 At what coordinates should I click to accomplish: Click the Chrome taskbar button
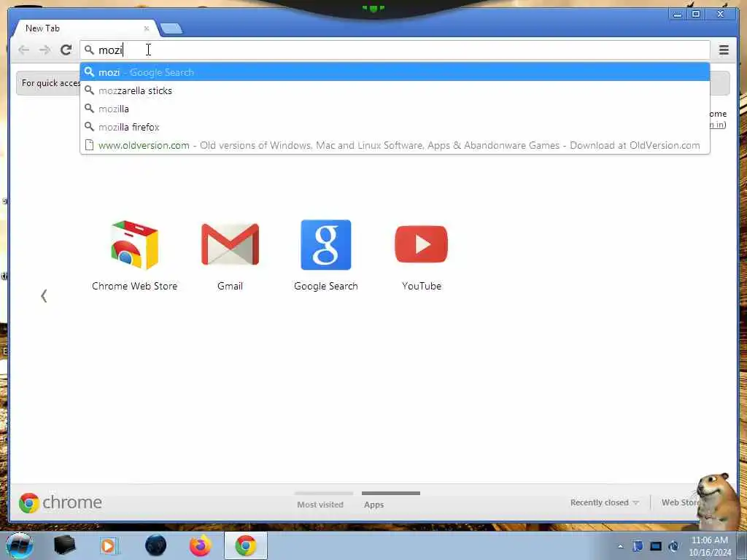coord(246,545)
